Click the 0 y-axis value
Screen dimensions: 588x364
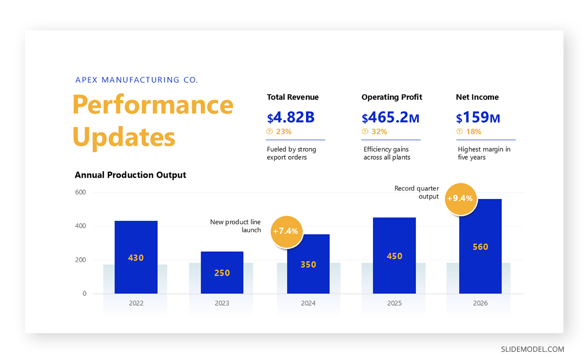pyautogui.click(x=84, y=293)
